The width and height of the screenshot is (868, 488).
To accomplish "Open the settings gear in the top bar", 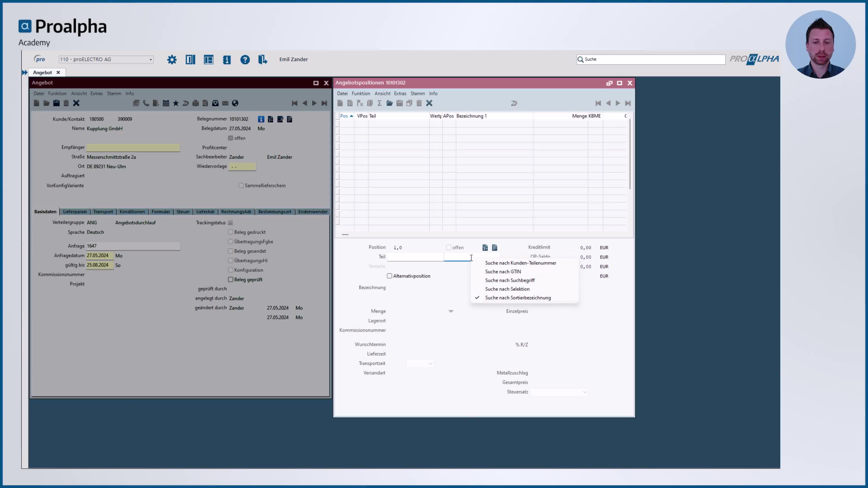I will (x=172, y=60).
